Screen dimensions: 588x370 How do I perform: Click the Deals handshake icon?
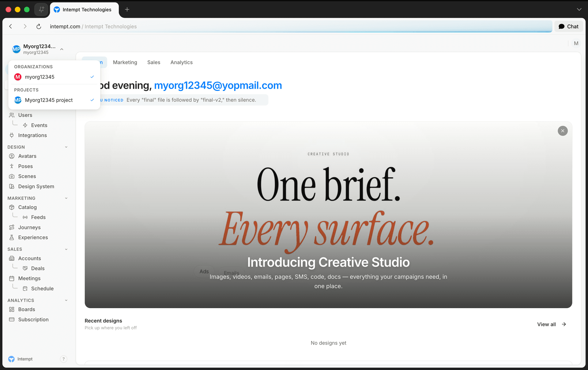(25, 268)
